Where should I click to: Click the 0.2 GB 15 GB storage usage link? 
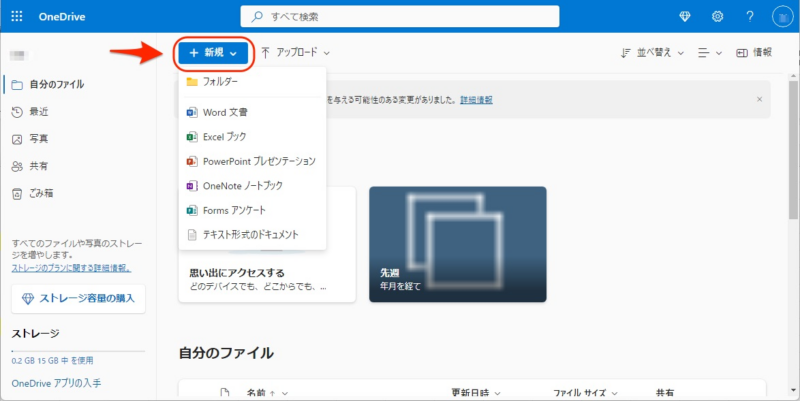52,361
